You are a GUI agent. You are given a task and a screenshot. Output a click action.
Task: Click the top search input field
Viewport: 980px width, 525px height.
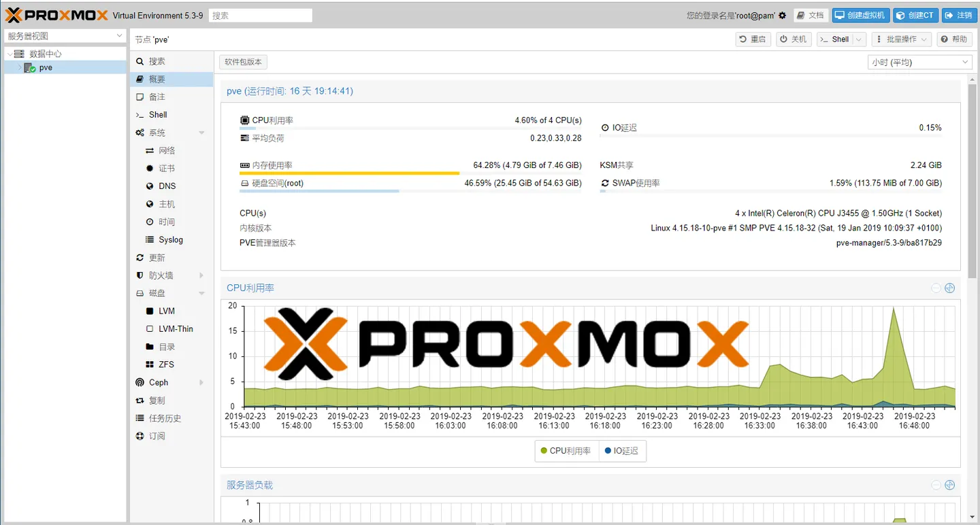(x=261, y=16)
